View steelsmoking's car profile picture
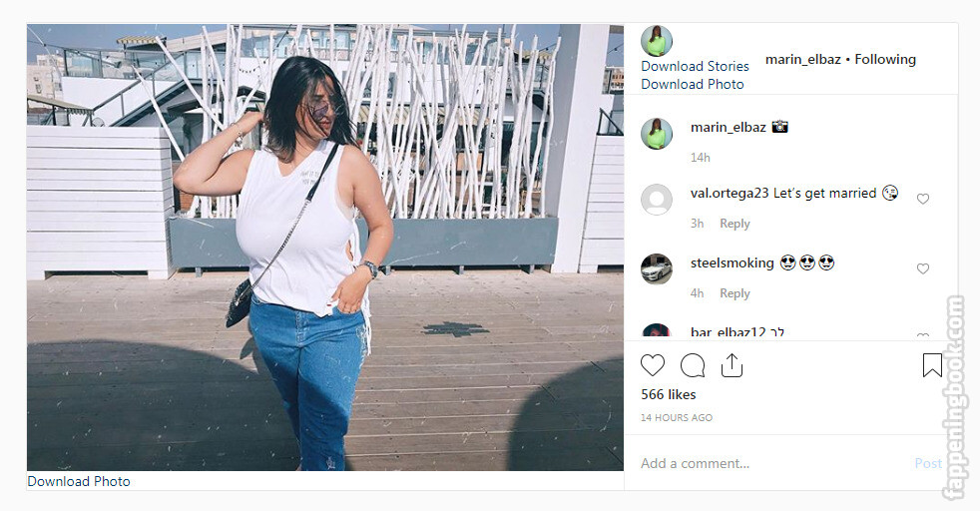 pyautogui.click(x=657, y=269)
